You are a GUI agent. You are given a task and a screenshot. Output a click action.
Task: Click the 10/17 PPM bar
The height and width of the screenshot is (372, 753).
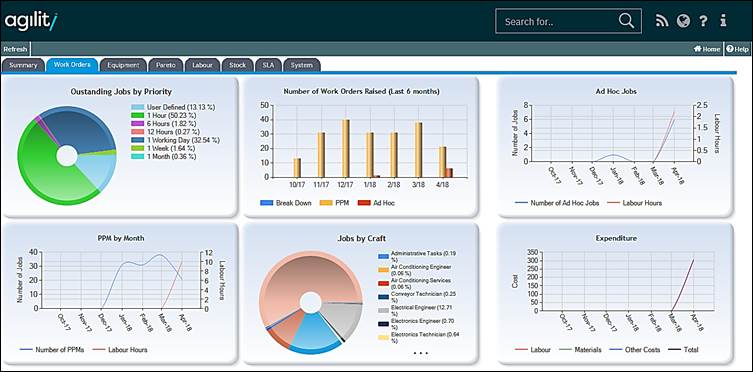297,168
